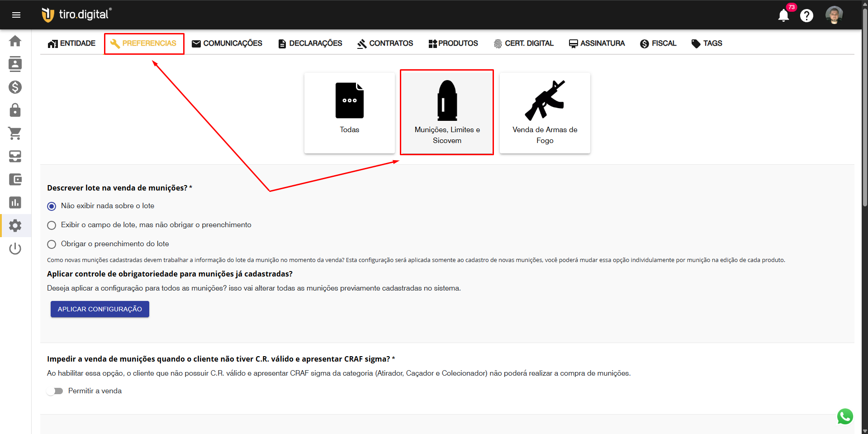Click the help question mark icon
Image resolution: width=868 pixels, height=434 pixels.
(x=806, y=16)
